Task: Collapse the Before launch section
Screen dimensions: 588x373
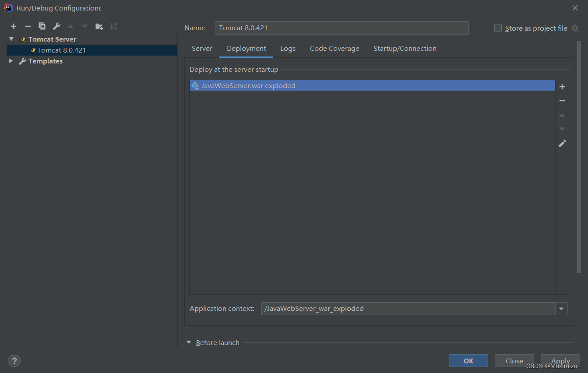Action: click(x=189, y=342)
